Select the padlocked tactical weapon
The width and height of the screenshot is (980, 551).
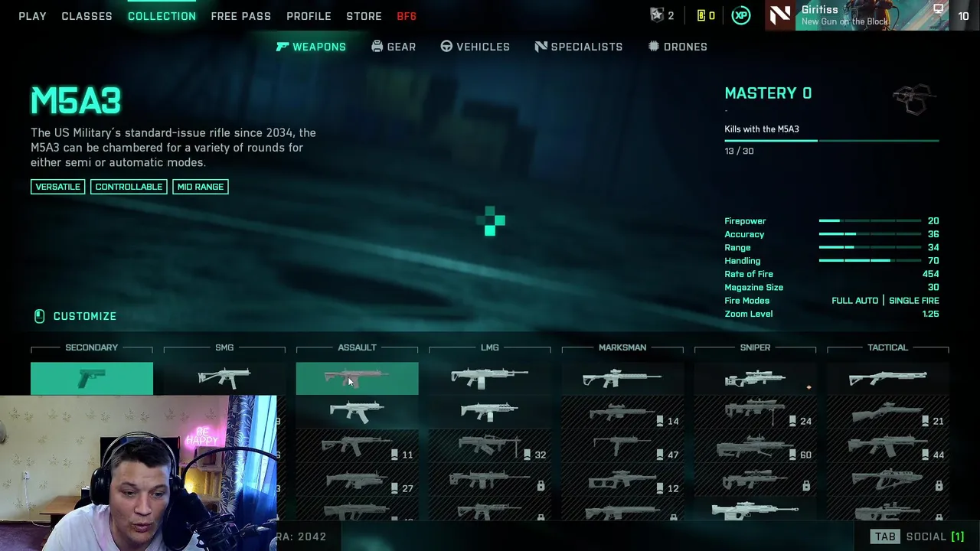point(887,479)
